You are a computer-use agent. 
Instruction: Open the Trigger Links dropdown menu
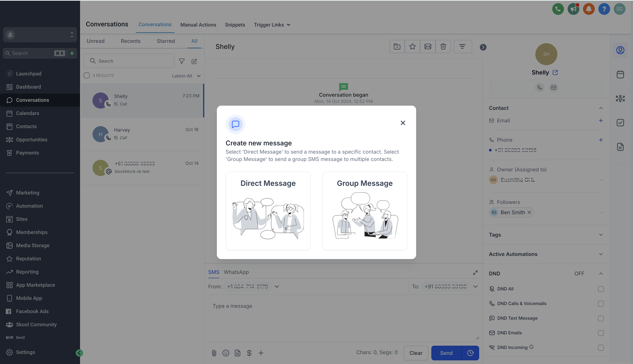click(x=272, y=25)
